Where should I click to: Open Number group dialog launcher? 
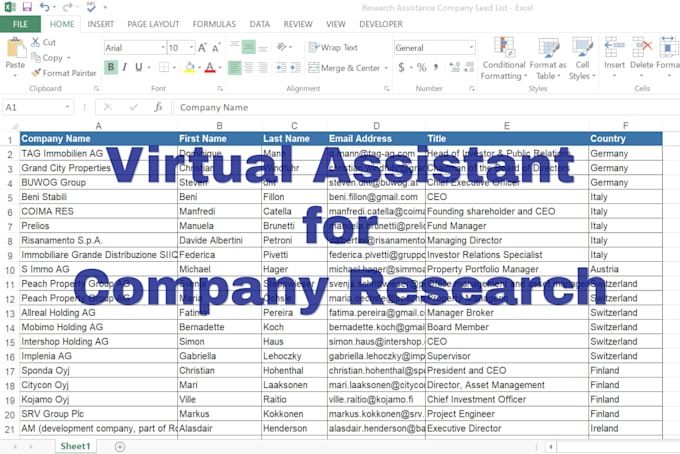pyautogui.click(x=472, y=88)
